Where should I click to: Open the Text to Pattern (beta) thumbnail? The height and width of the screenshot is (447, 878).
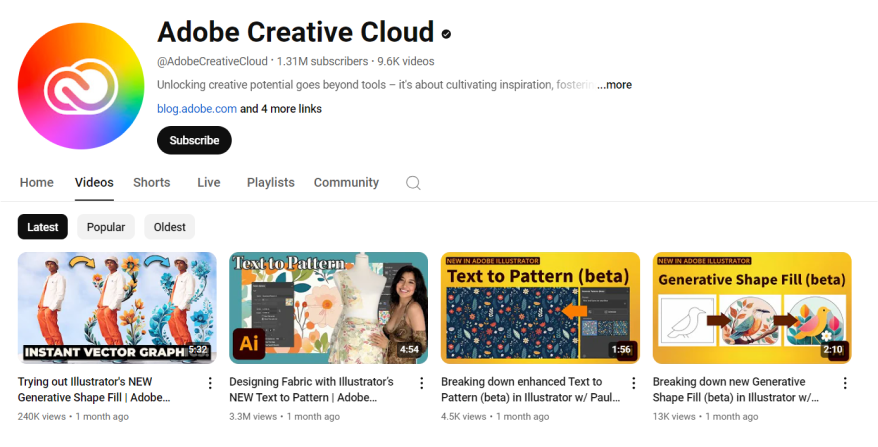point(540,307)
